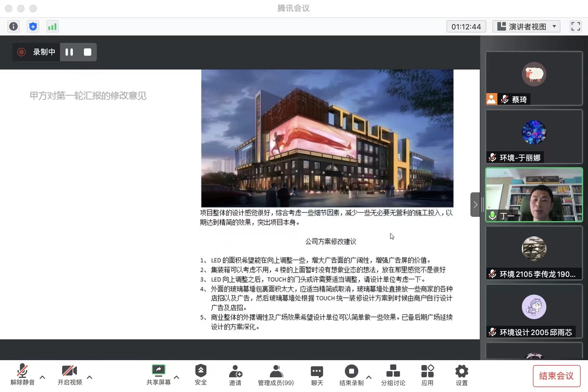Expand audio options arrow beside 解除静音
The image size is (588, 392).
[x=43, y=377]
